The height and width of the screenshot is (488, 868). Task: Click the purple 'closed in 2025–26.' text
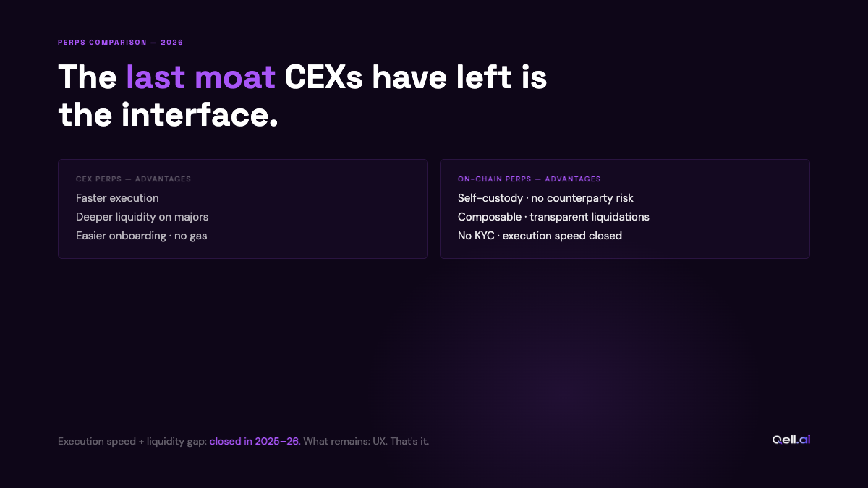[255, 441]
